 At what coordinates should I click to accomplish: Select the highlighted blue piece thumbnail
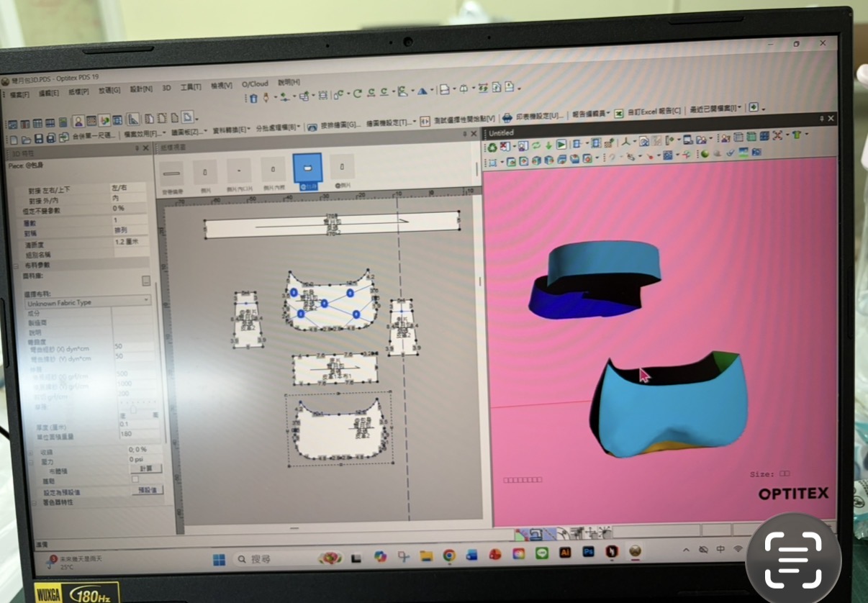(307, 168)
